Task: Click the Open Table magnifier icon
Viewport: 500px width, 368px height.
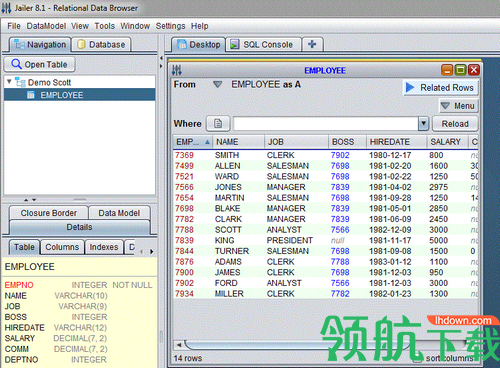Action: pyautogui.click(x=16, y=64)
